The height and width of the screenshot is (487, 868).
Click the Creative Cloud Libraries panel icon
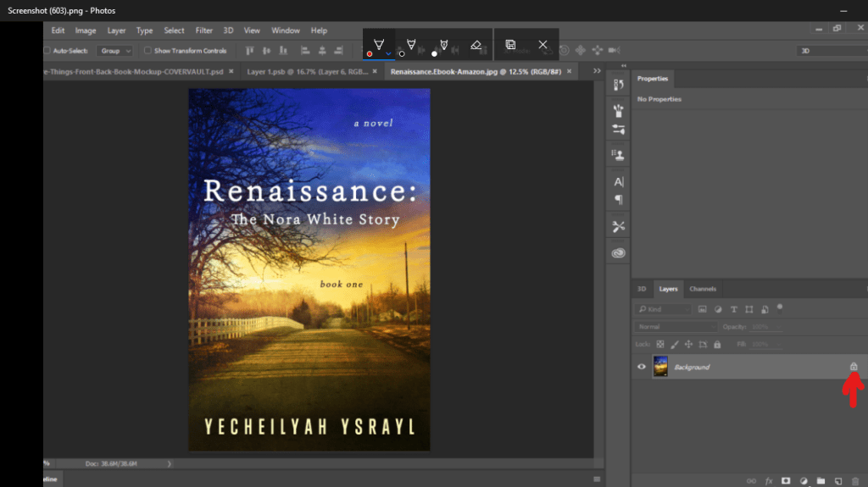[618, 252]
